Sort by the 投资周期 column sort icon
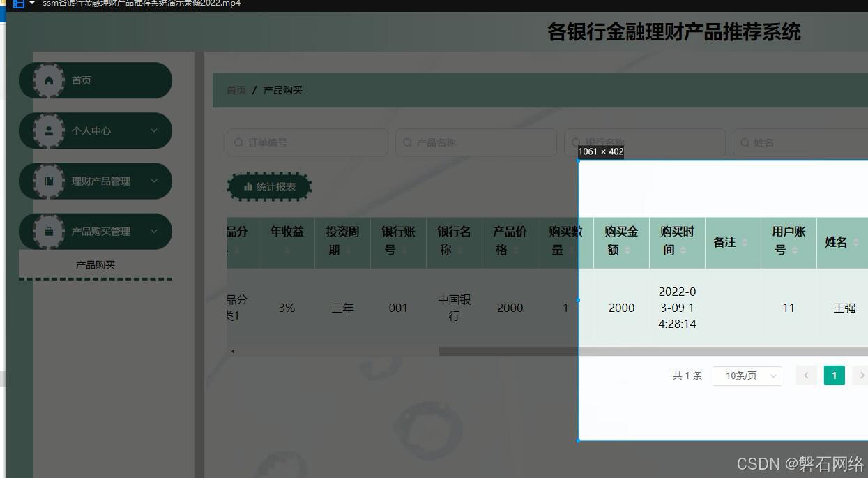The image size is (868, 478). click(x=348, y=250)
